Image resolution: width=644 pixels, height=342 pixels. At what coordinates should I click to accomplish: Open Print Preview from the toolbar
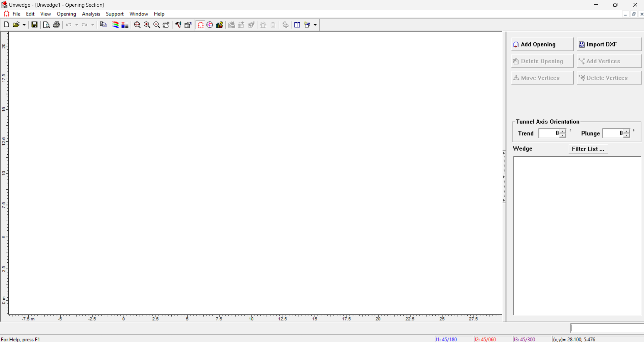pos(46,25)
